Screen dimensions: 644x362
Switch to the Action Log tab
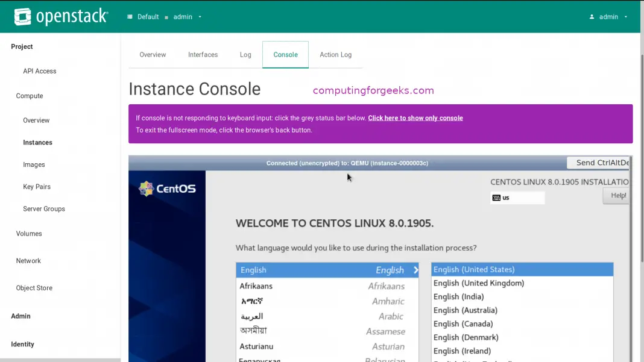[335, 55]
